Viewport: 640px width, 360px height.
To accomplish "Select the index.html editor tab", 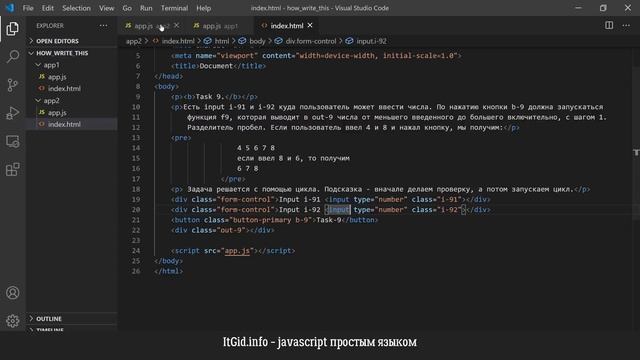I will (287, 26).
